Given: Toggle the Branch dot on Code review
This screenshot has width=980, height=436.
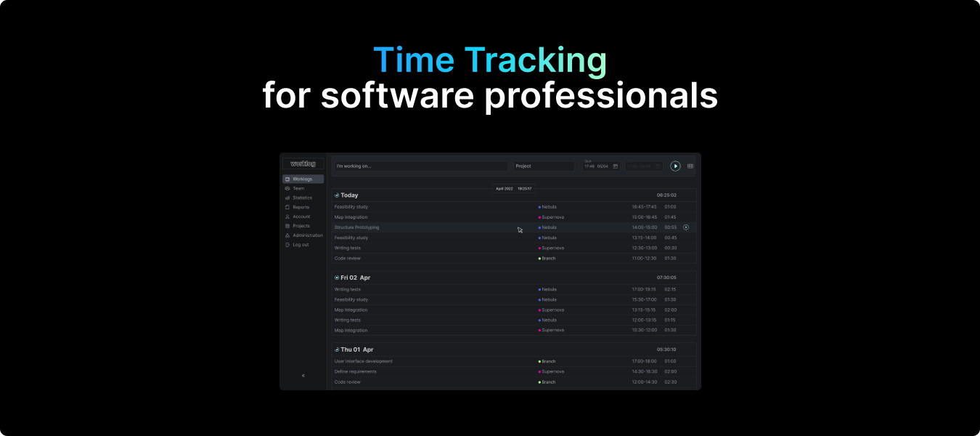Looking at the screenshot, I should click(538, 258).
